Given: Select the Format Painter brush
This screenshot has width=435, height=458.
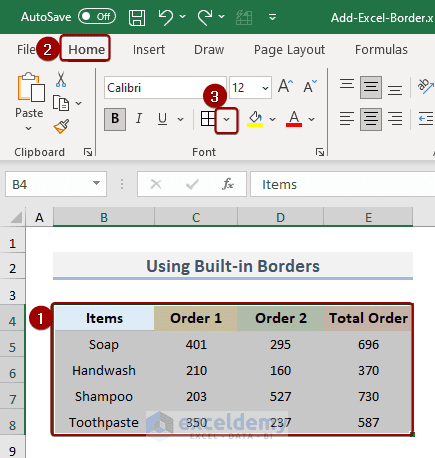Looking at the screenshot, I should pos(61,126).
